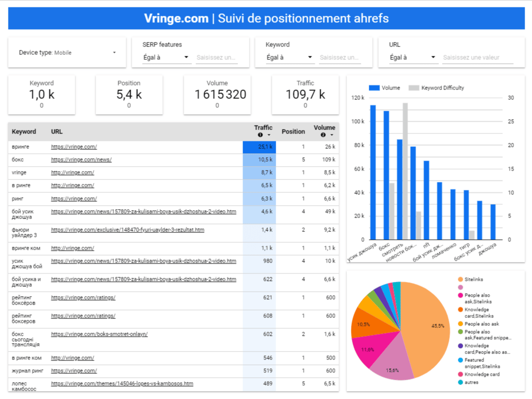This screenshot has height=399, width=532.
Task: Click the Featured snippet,Sitelinks legend dot
Action: tap(460, 360)
